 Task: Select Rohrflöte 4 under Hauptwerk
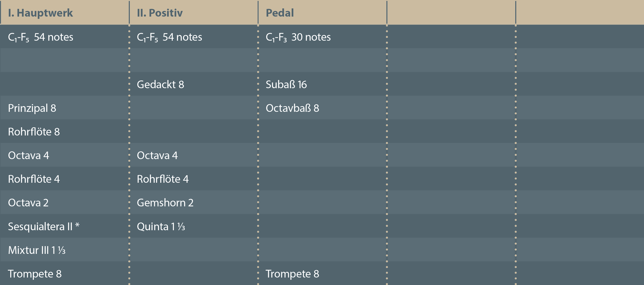34,179
